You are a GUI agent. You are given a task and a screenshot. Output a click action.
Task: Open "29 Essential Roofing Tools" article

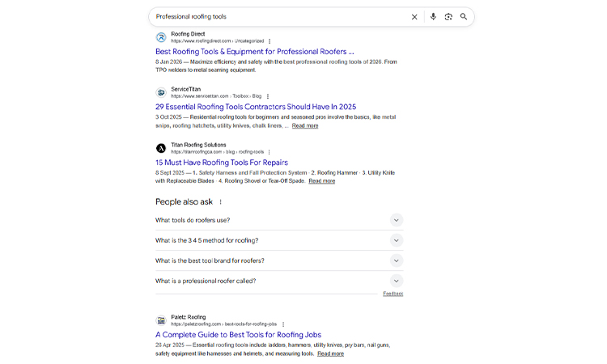255,107
